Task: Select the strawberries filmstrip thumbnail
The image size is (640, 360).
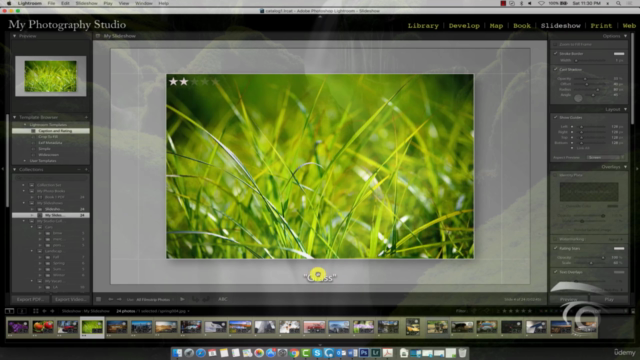Action: (43, 327)
